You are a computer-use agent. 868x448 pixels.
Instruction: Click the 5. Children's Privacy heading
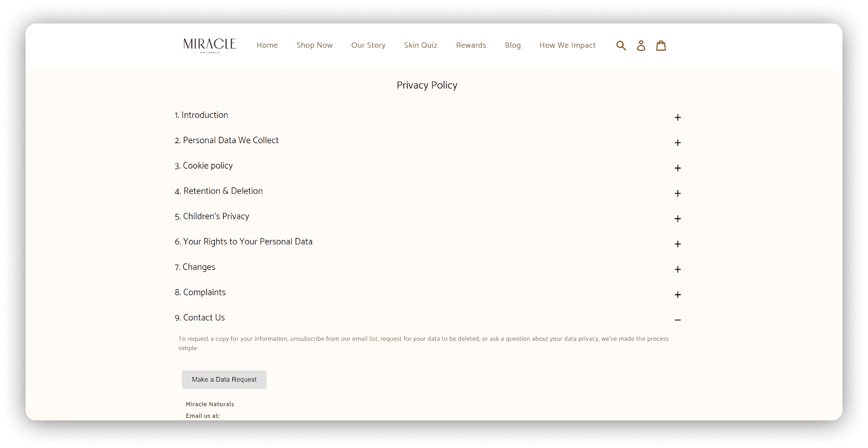[x=212, y=217]
